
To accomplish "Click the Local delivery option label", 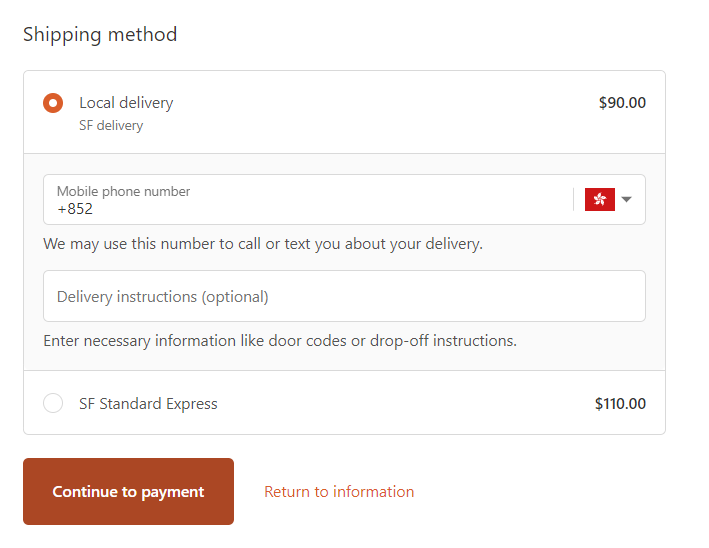I will pos(126,103).
